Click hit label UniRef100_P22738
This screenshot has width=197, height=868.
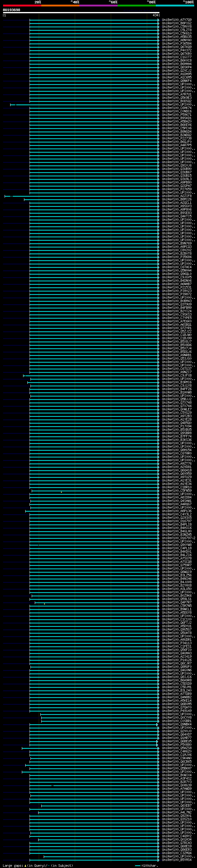(x=176, y=139)
